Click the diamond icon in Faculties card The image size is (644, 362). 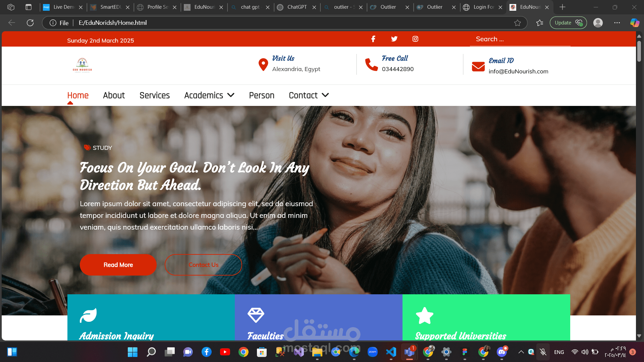[256, 315]
